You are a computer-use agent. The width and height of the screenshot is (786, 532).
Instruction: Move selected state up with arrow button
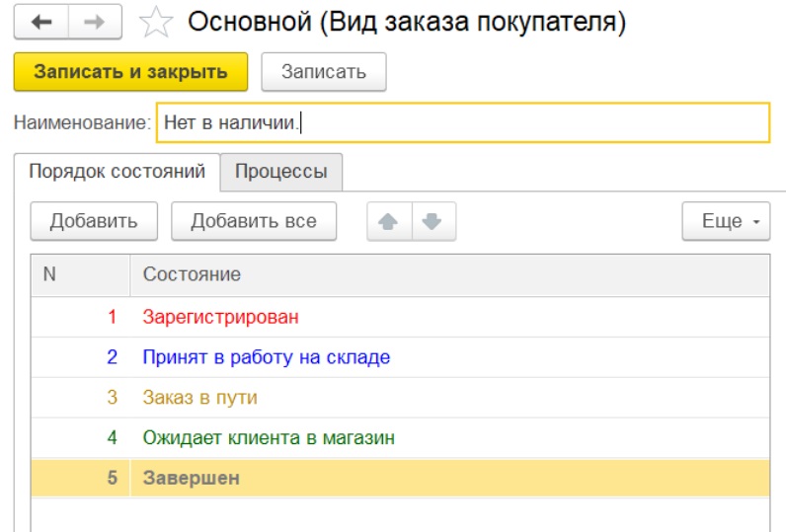coord(388,221)
